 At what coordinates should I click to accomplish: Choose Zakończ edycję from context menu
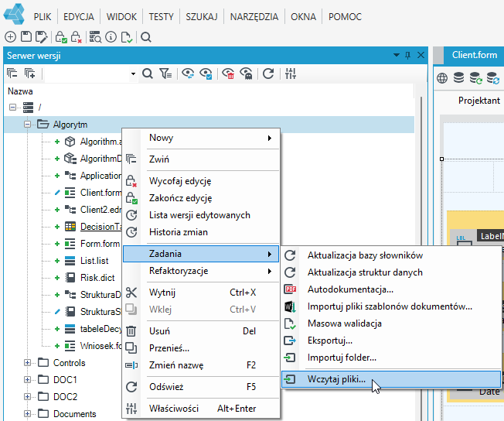201,198
